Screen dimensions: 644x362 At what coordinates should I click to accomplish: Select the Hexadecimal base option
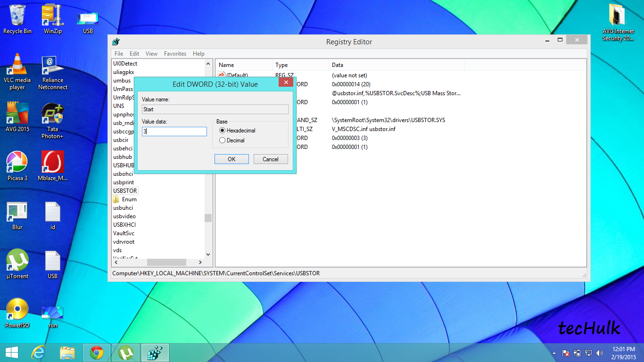point(222,131)
